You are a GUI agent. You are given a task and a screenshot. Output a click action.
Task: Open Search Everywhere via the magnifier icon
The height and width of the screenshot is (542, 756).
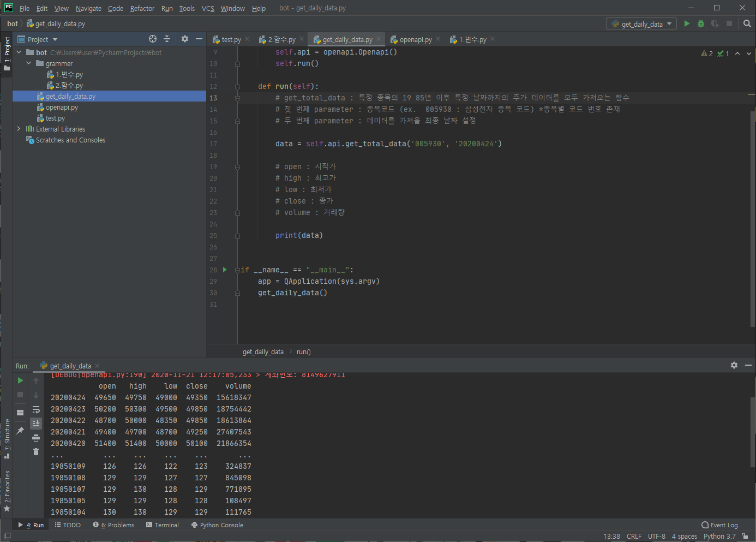coord(747,23)
